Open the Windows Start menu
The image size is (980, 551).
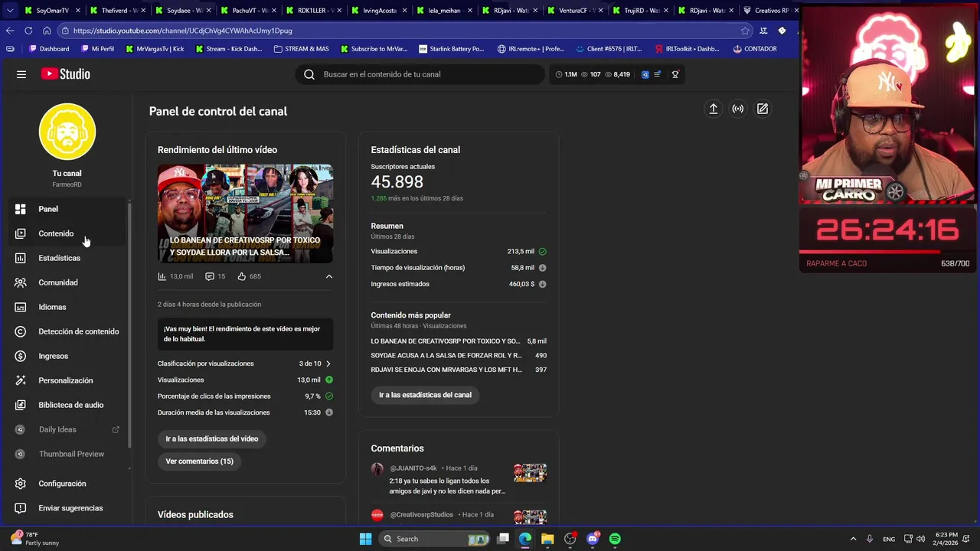tap(365, 539)
